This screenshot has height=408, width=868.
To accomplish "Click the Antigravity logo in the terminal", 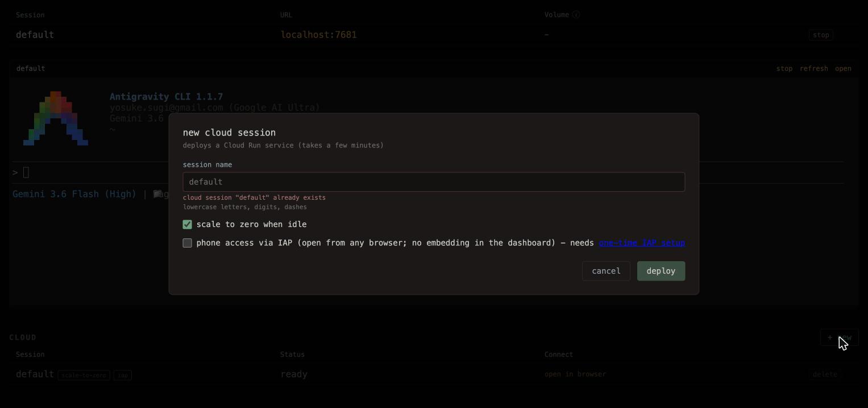I will (56, 118).
